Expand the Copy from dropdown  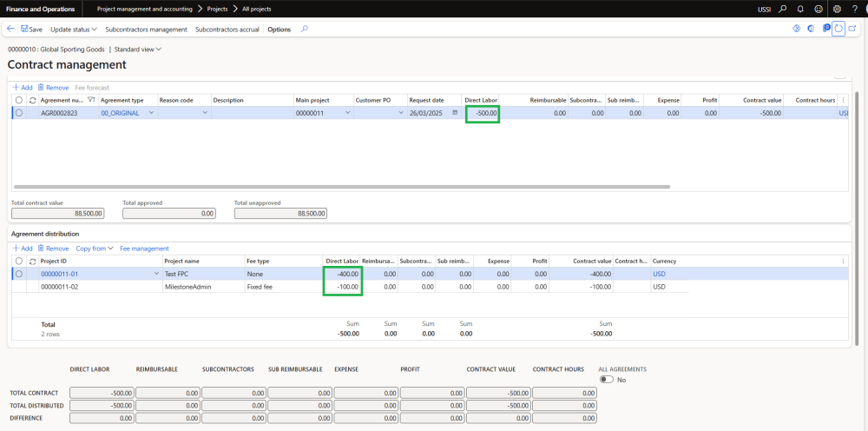pyautogui.click(x=95, y=249)
